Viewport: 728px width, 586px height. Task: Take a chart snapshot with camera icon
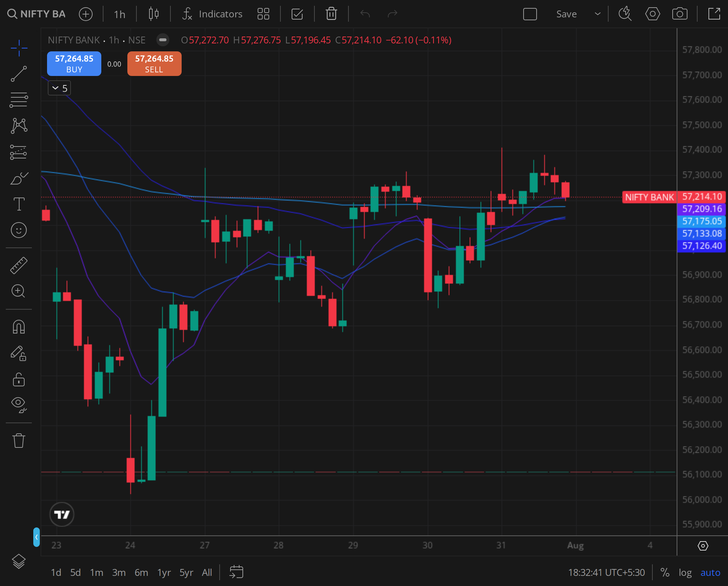coord(680,14)
